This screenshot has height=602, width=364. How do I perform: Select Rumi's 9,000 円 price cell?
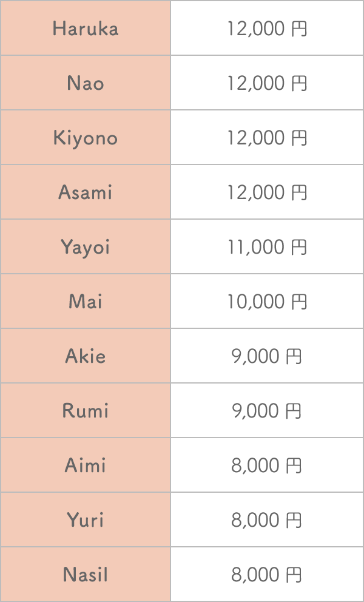tap(267, 410)
